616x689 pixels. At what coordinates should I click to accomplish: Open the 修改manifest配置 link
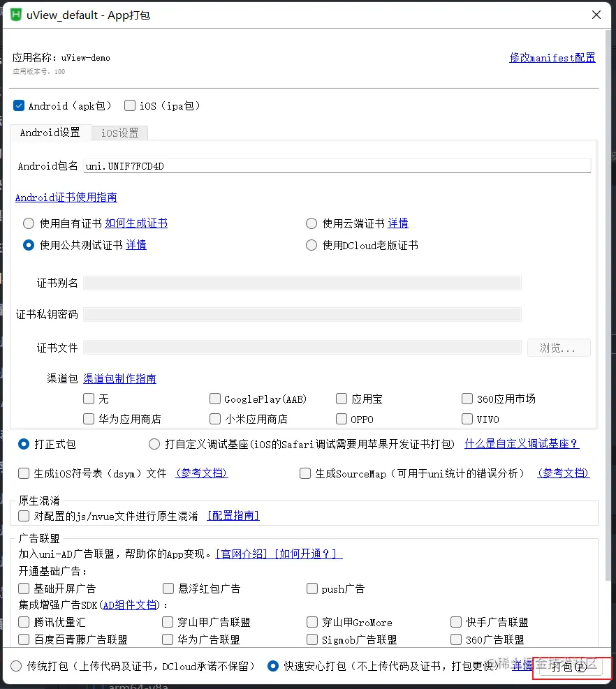pos(552,57)
